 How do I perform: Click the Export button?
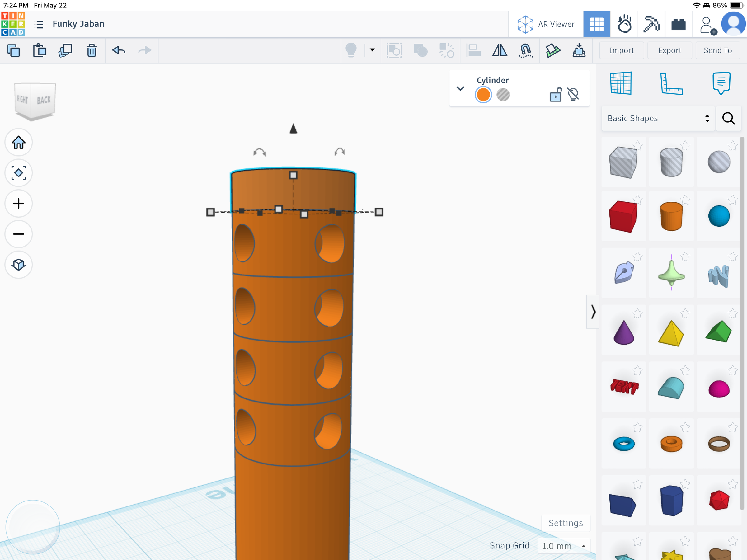[669, 50]
